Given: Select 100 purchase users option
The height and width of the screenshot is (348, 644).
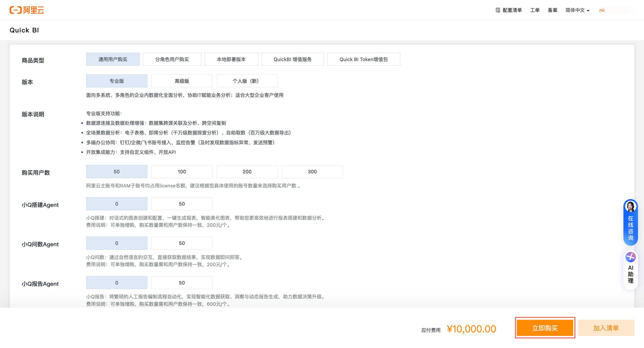Looking at the screenshot, I should pyautogui.click(x=182, y=172).
